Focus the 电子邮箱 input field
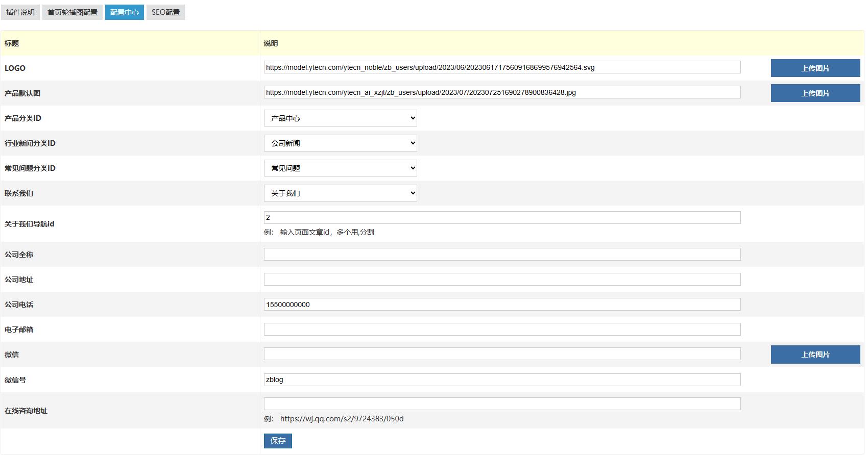Screen dimensions: 868x455 pos(502,329)
